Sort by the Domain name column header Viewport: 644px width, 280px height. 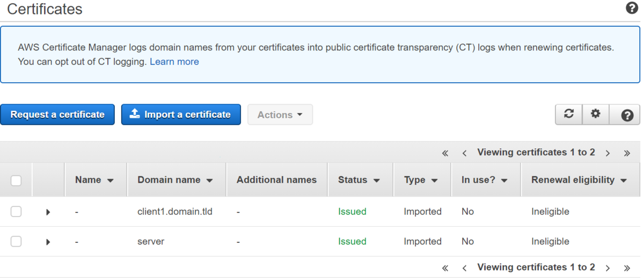click(x=175, y=180)
